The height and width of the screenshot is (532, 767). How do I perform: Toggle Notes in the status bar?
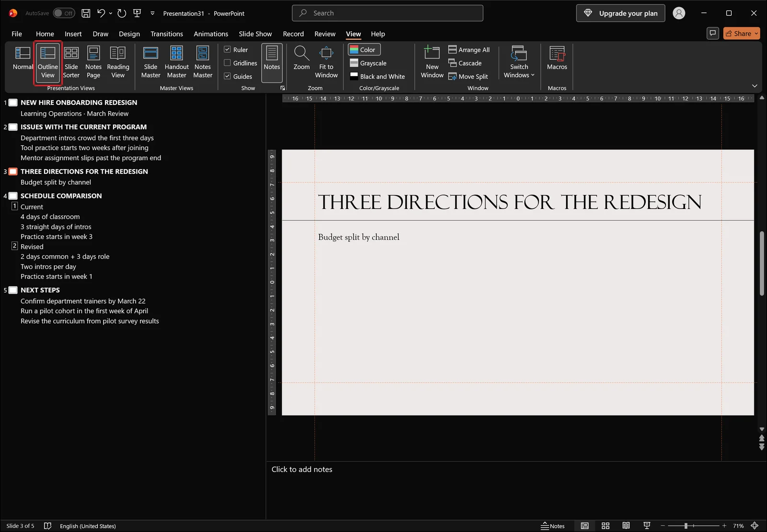553,526
